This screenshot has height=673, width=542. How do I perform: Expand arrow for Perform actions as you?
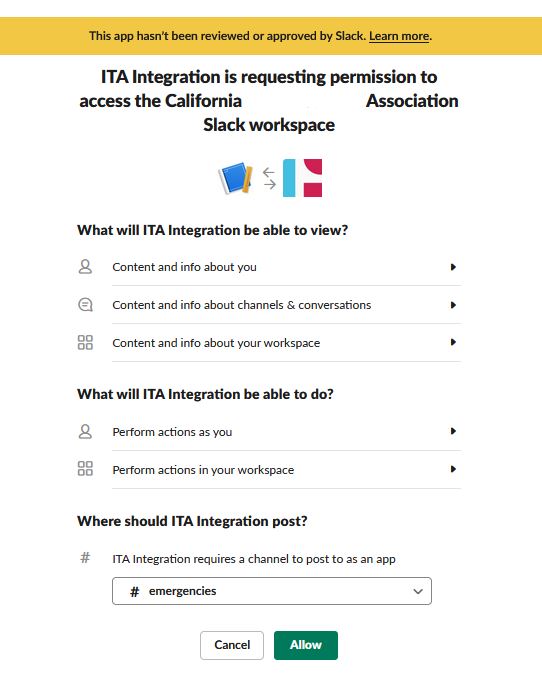pos(453,431)
